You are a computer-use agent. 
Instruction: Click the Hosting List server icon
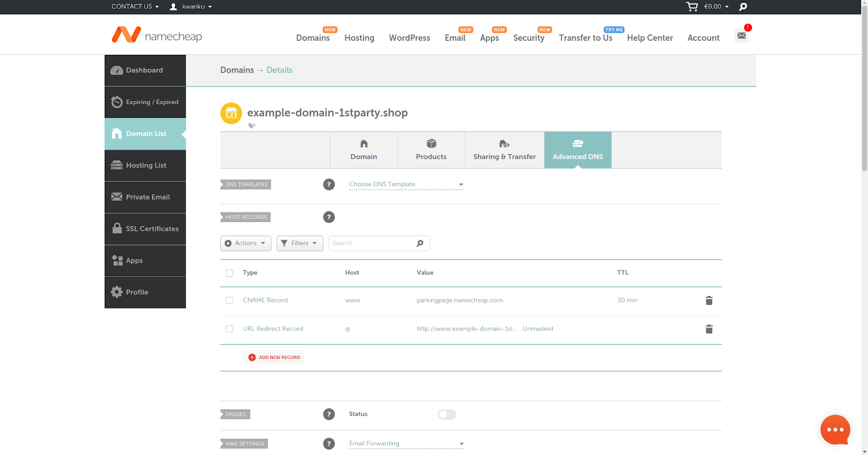tap(117, 165)
